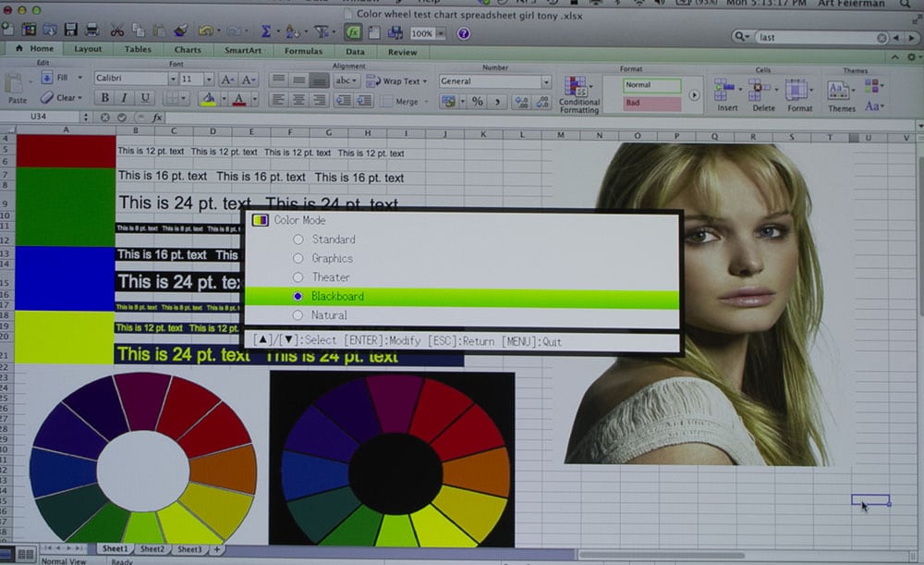Switch to the SmartArt ribbon tab
This screenshot has width=924, height=565.
tap(243, 51)
